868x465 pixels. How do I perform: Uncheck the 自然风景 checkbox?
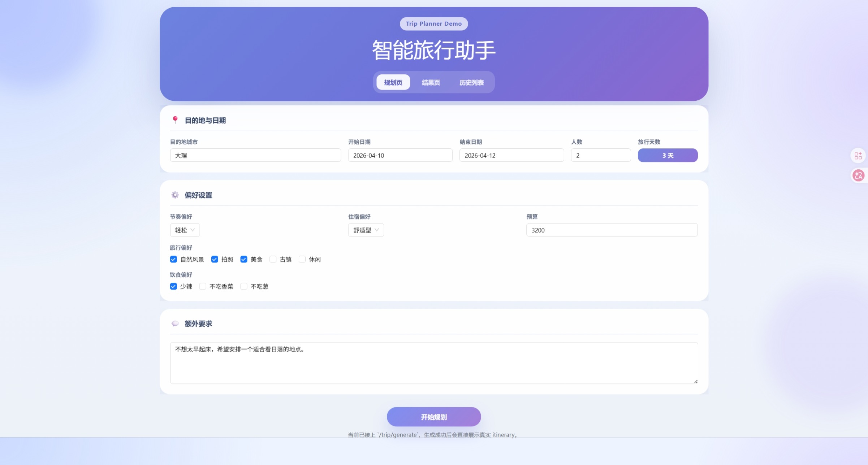[x=173, y=259]
